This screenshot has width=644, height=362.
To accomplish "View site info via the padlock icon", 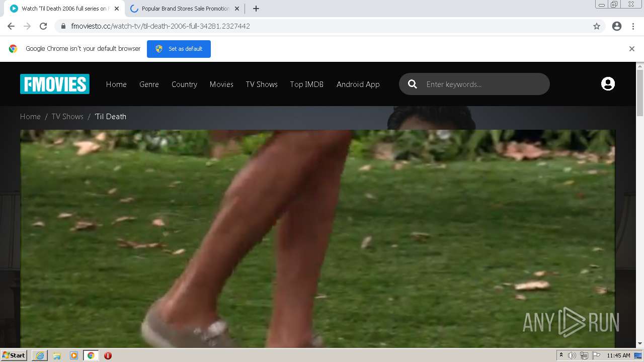I will click(63, 26).
